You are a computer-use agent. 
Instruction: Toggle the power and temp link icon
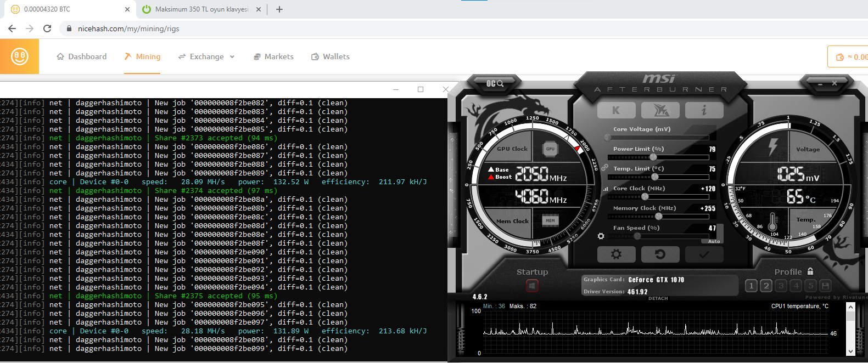604,168
